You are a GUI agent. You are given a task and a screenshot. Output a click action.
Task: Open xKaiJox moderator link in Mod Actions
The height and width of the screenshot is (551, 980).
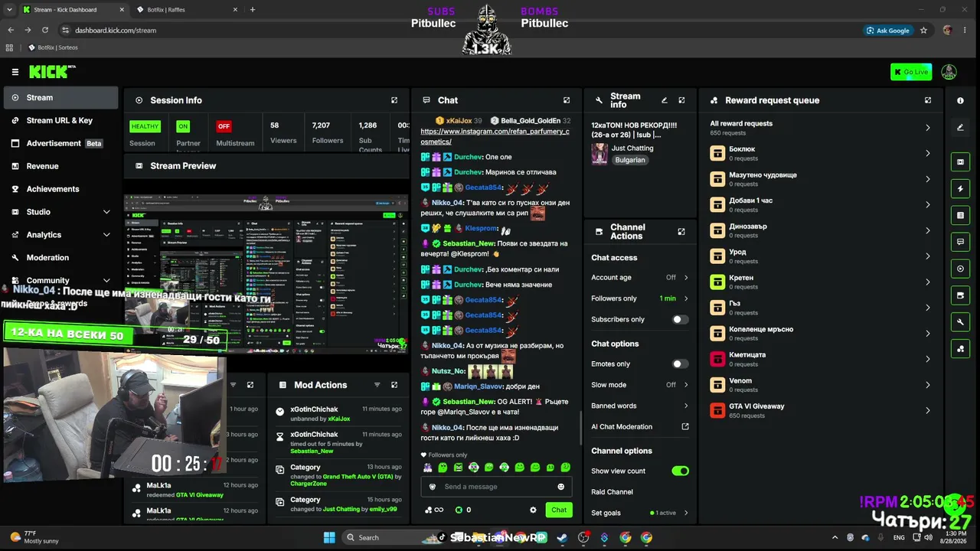339,419
